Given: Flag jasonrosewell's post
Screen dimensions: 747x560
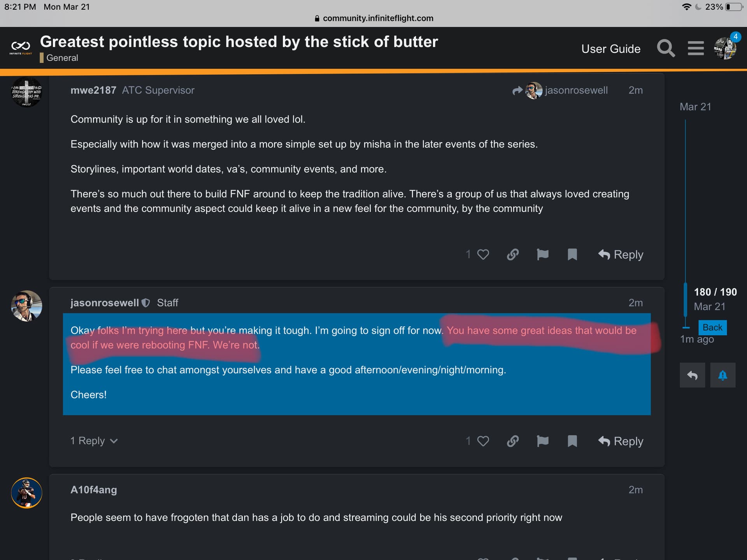Looking at the screenshot, I should [542, 441].
